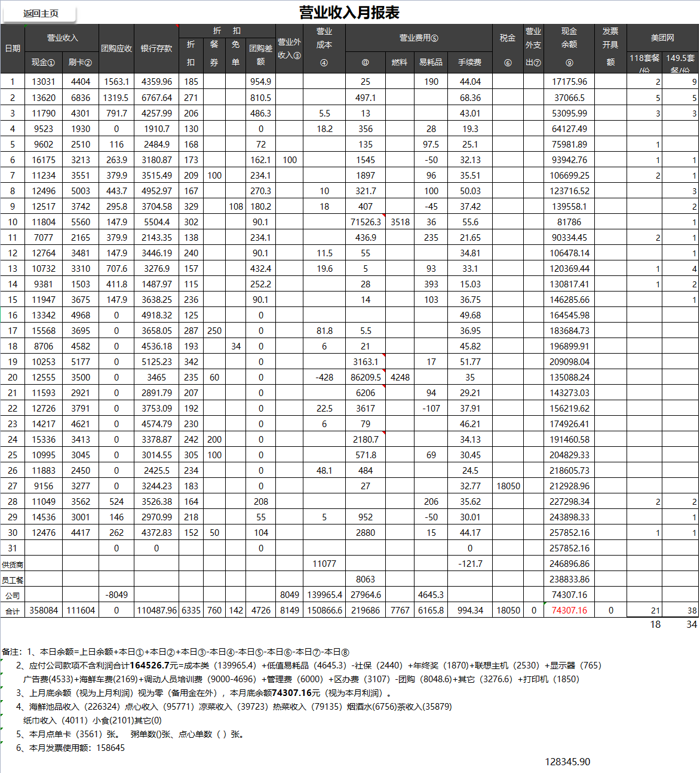The width and height of the screenshot is (700, 773).
Task: Click the 128345.90 value at bottom
Action: [567, 762]
